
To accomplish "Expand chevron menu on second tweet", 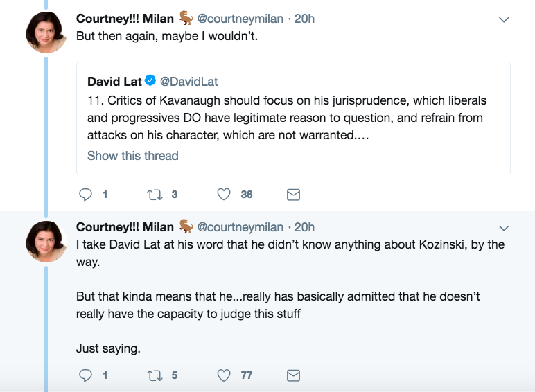I will 504,228.
